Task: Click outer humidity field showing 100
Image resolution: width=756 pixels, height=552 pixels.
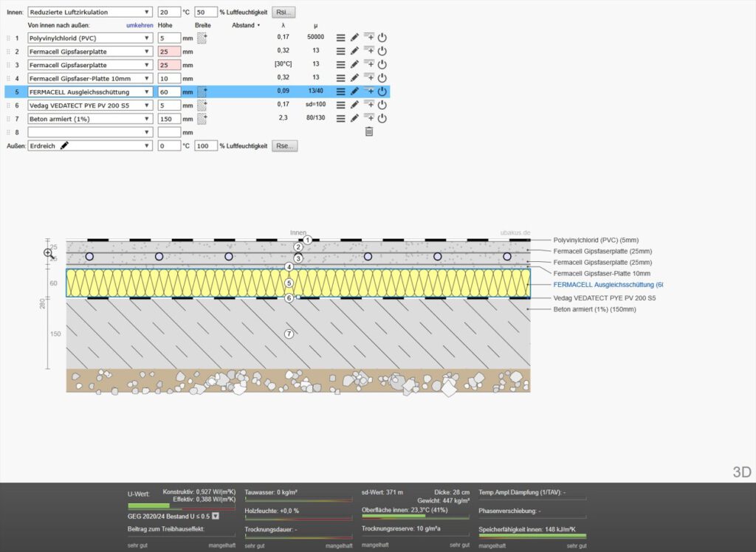Action: click(206, 145)
